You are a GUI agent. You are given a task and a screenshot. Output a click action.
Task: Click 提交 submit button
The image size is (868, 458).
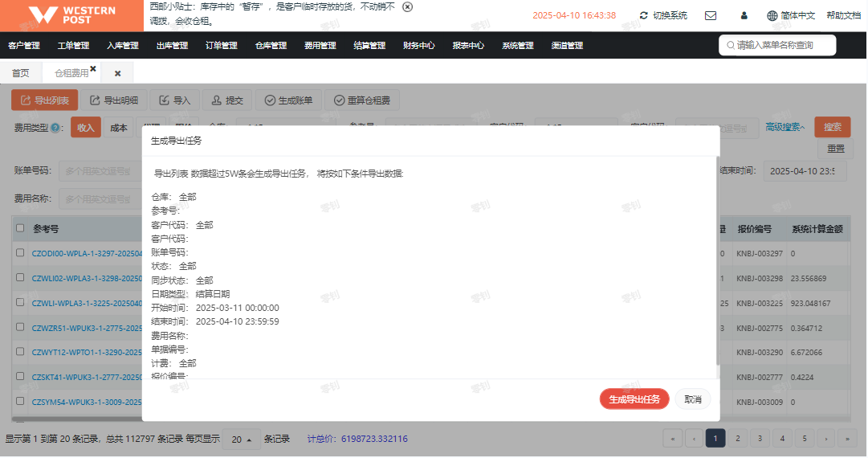click(x=227, y=100)
